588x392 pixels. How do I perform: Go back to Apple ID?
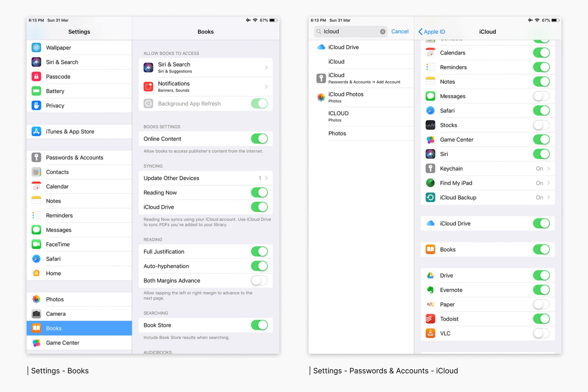click(431, 32)
